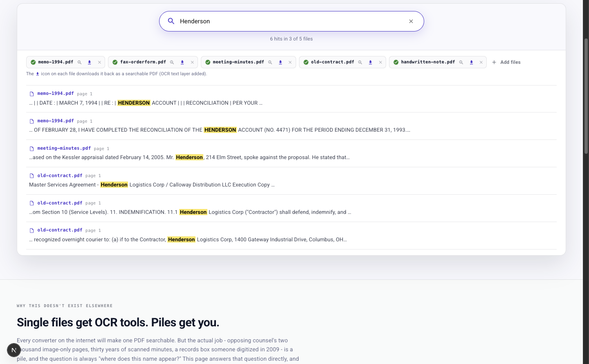The image size is (589, 364).
Task: Click the green check status on meeting-minutes.pdf
Action: 208,62
